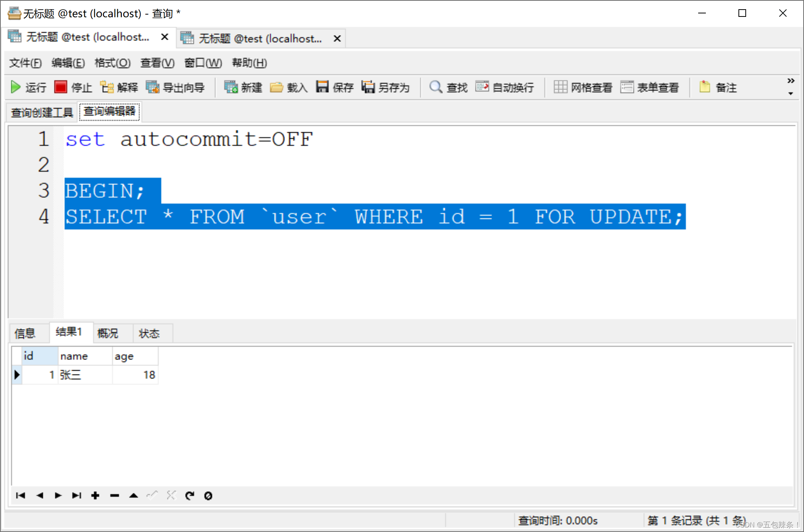Create a new query with 新建
The image size is (804, 532).
[x=243, y=87]
